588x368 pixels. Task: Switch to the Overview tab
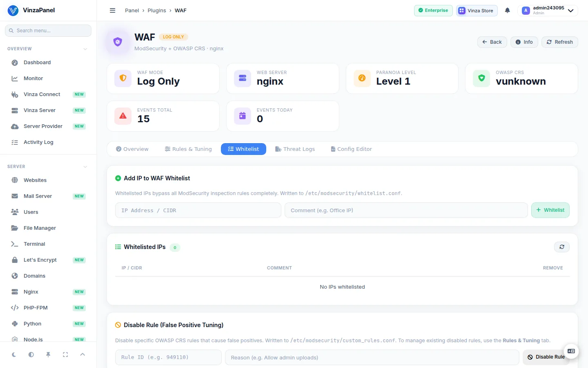point(132,149)
